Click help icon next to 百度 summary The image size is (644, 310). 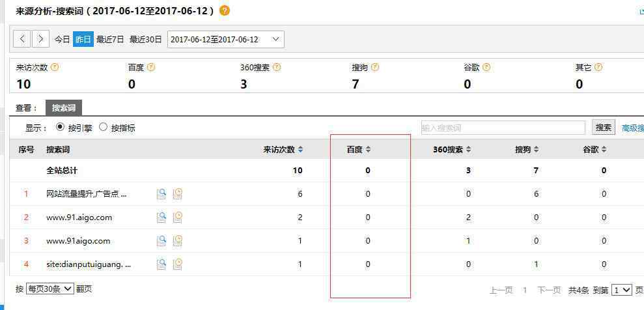click(151, 67)
